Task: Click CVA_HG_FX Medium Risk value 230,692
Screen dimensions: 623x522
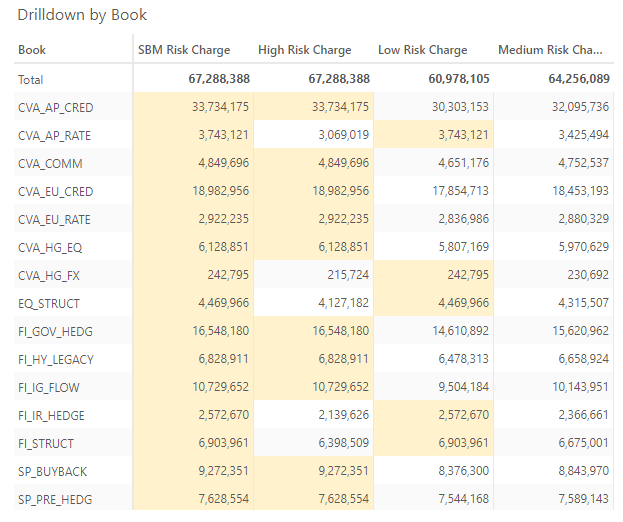Action: click(x=588, y=275)
